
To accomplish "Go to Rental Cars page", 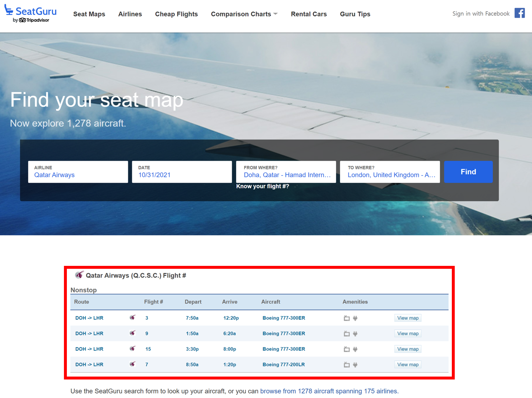I will point(309,14).
